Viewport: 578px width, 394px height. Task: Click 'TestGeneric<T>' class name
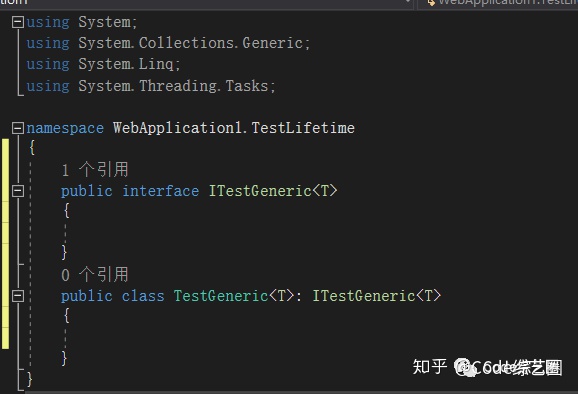pyautogui.click(x=234, y=296)
